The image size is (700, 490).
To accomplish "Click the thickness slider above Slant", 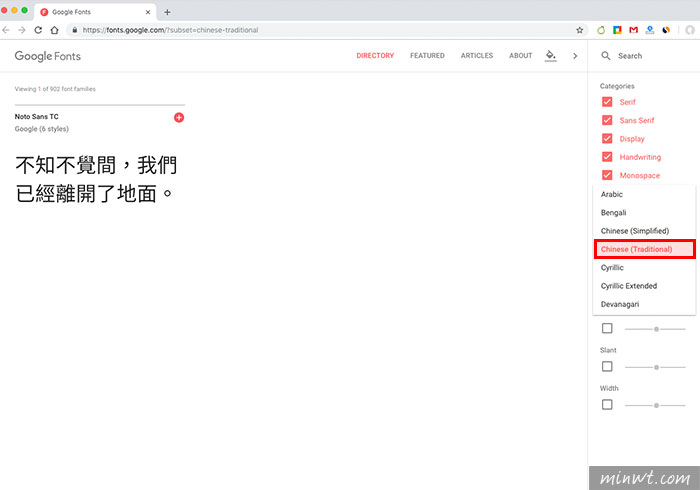I will pyautogui.click(x=655, y=329).
